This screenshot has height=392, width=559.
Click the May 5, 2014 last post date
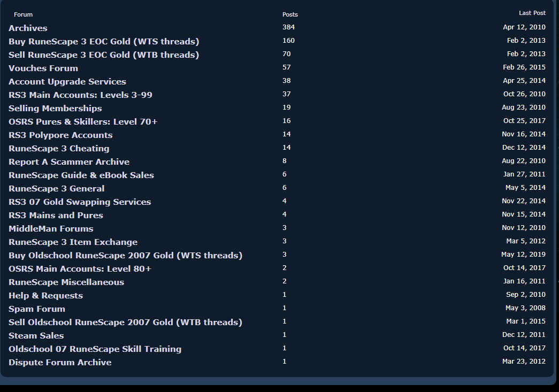(x=525, y=188)
